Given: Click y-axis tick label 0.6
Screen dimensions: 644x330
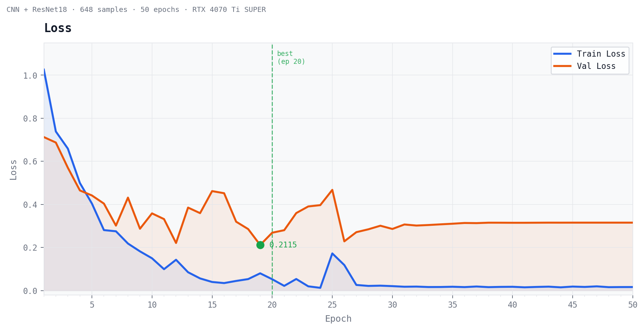Looking at the screenshot, I should [x=30, y=162].
